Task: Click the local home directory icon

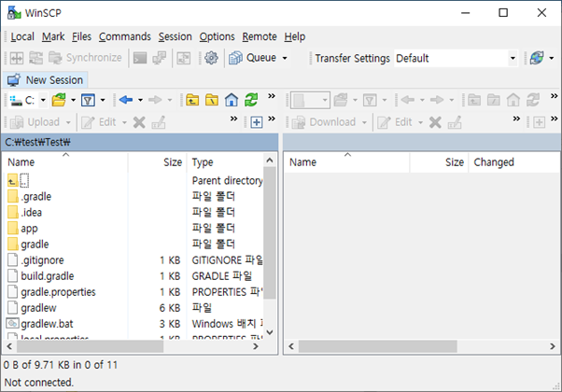Action: (232, 100)
